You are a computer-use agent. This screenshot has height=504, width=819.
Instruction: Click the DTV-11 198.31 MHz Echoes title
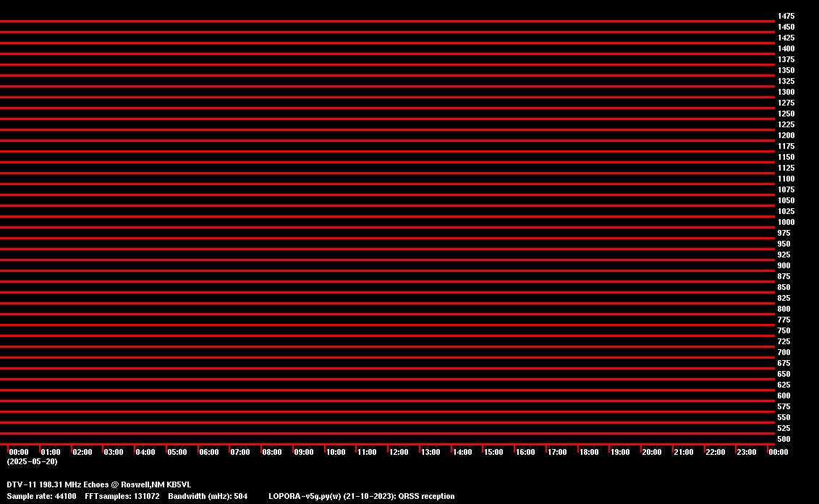pos(99,484)
